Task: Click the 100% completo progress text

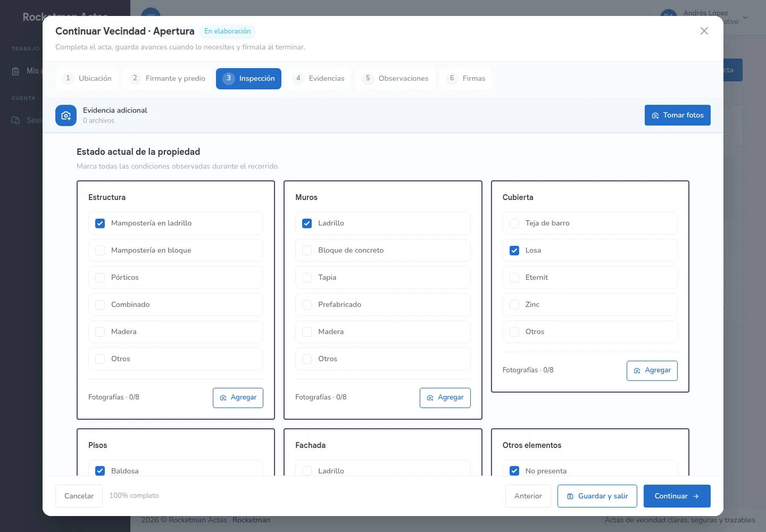Action: coord(134,496)
